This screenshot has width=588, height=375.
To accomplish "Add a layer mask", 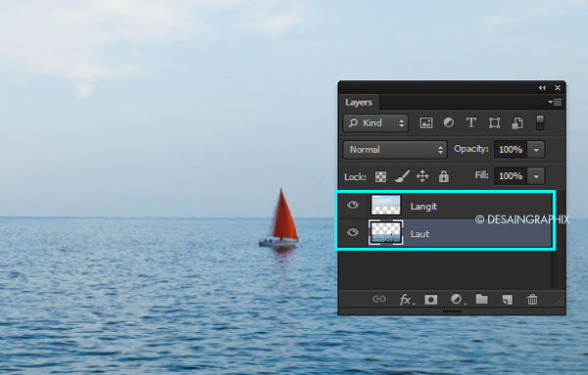I will click(431, 300).
